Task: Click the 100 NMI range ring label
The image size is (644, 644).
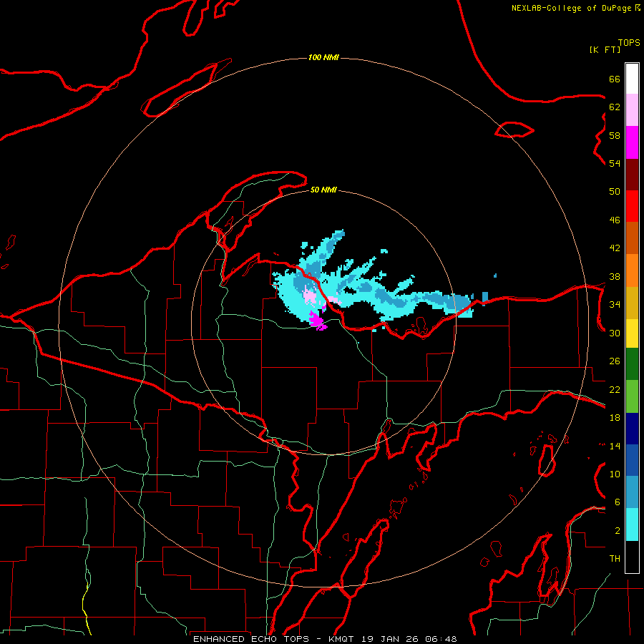Action: point(323,57)
